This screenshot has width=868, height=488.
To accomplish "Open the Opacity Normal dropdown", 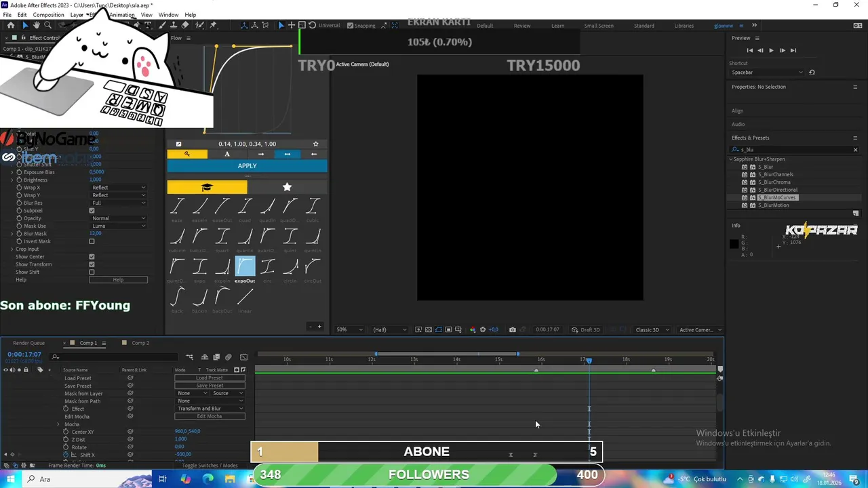I will click(x=118, y=218).
